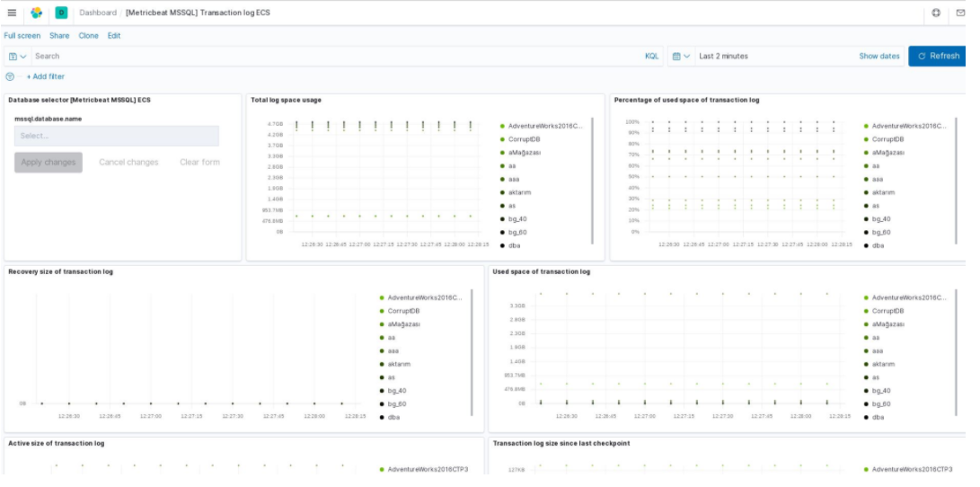Click the Transaction log ECS breadcrumb
Viewport: 980px width, 487px height.
[198, 13]
